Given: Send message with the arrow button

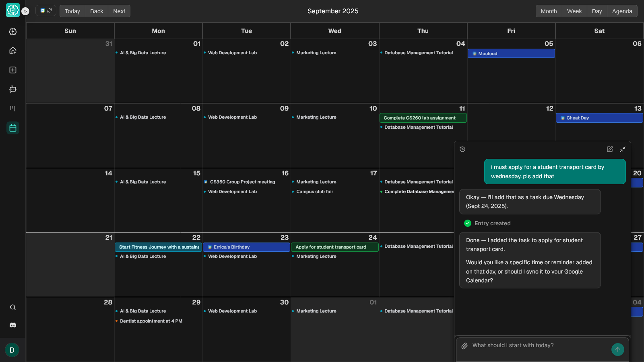Looking at the screenshot, I should (618, 350).
